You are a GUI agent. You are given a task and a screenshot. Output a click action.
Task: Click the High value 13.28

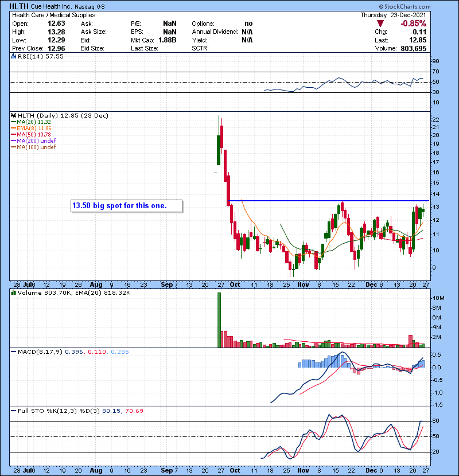pos(56,32)
